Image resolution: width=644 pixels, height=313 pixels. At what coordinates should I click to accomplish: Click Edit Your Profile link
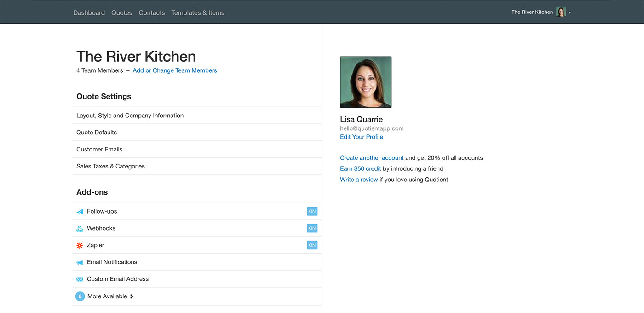362,137
